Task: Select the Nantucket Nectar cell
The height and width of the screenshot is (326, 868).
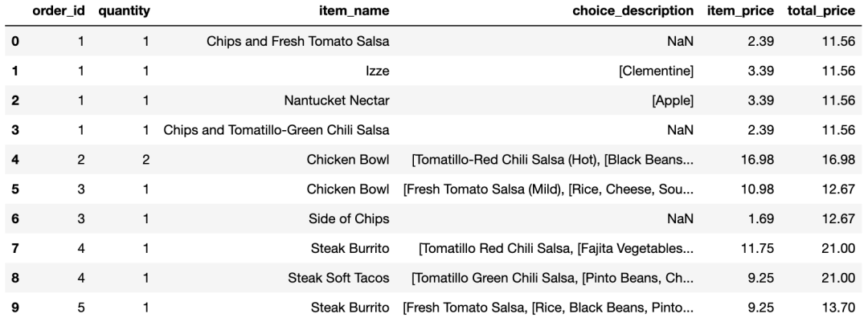Action: 337,100
